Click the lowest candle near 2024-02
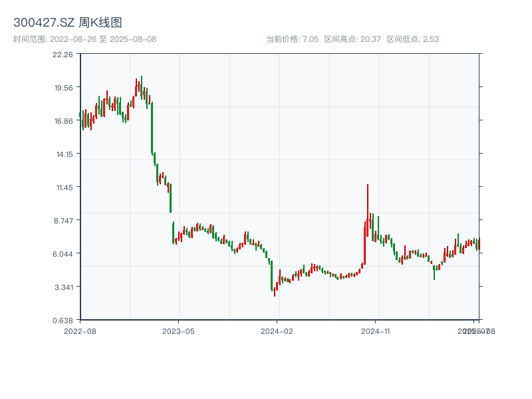532x399 pixels. tap(274, 291)
